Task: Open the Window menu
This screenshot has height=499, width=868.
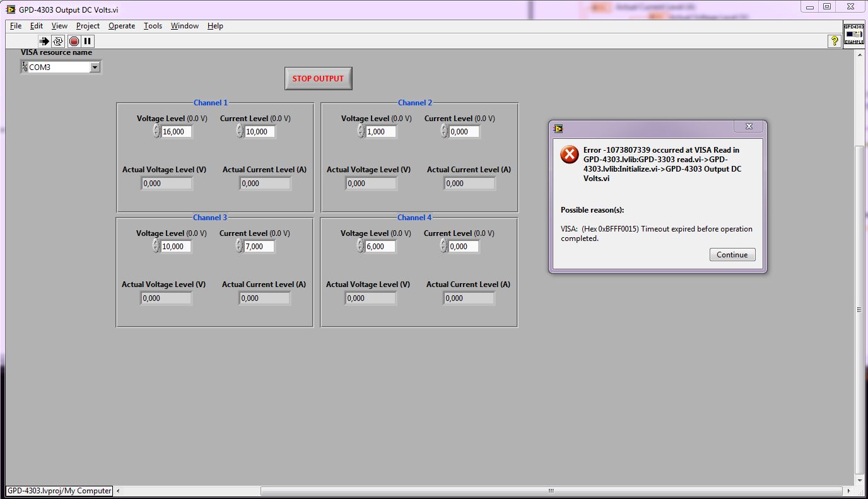Action: pos(185,26)
